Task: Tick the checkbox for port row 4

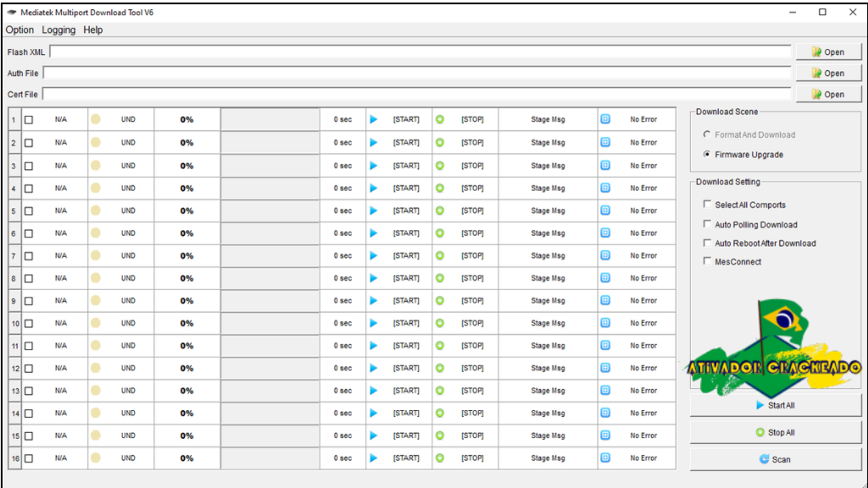Action: 29,189
